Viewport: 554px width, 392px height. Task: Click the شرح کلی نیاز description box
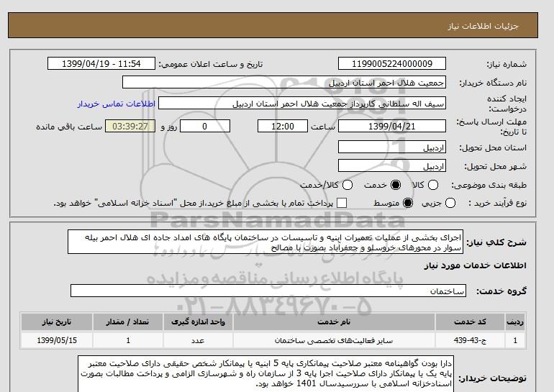click(265, 242)
